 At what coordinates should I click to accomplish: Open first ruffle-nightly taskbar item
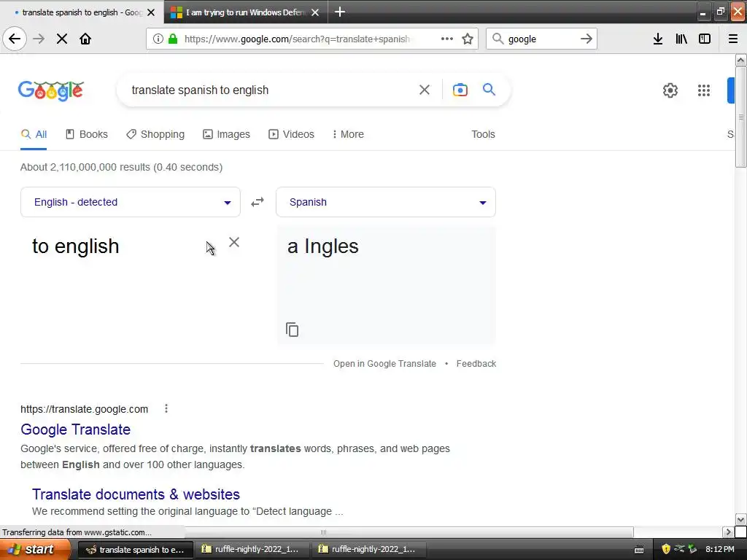252,550
